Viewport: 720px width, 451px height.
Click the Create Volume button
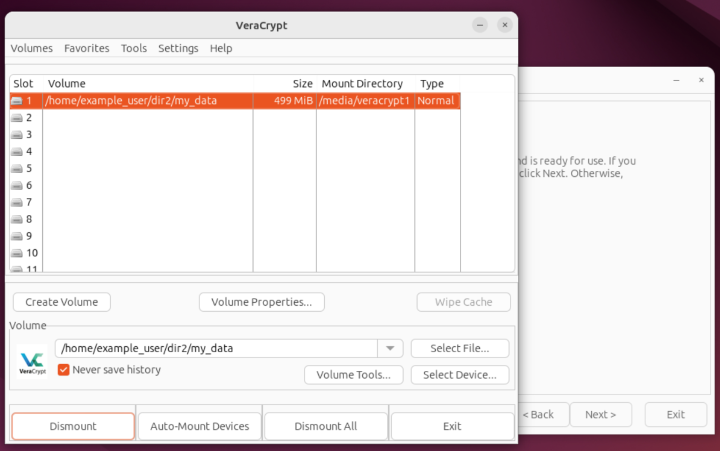[x=62, y=302]
